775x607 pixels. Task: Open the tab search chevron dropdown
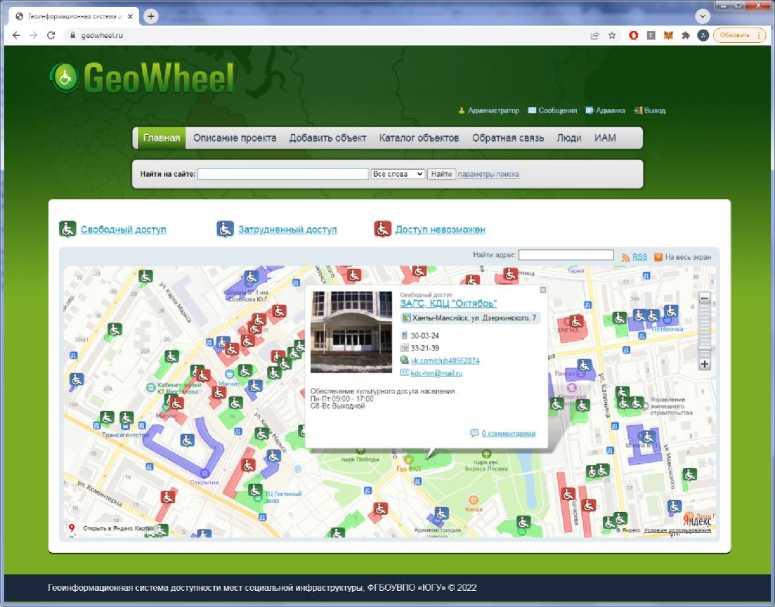(702, 16)
